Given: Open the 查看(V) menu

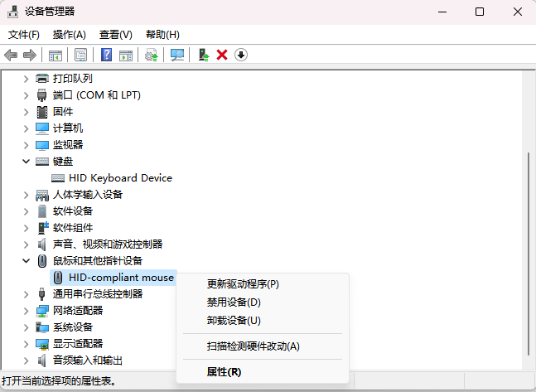Looking at the screenshot, I should pos(115,35).
